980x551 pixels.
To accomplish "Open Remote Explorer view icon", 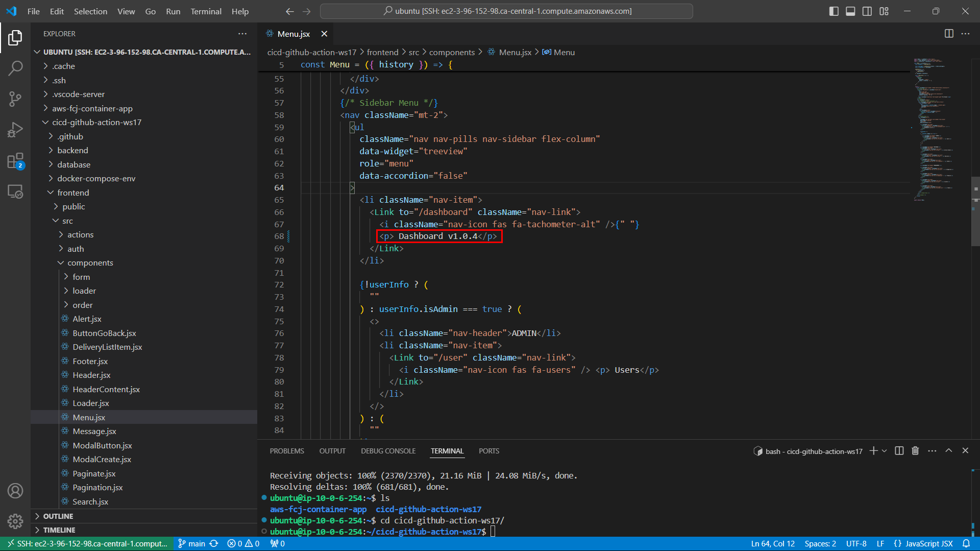I will tap(15, 192).
